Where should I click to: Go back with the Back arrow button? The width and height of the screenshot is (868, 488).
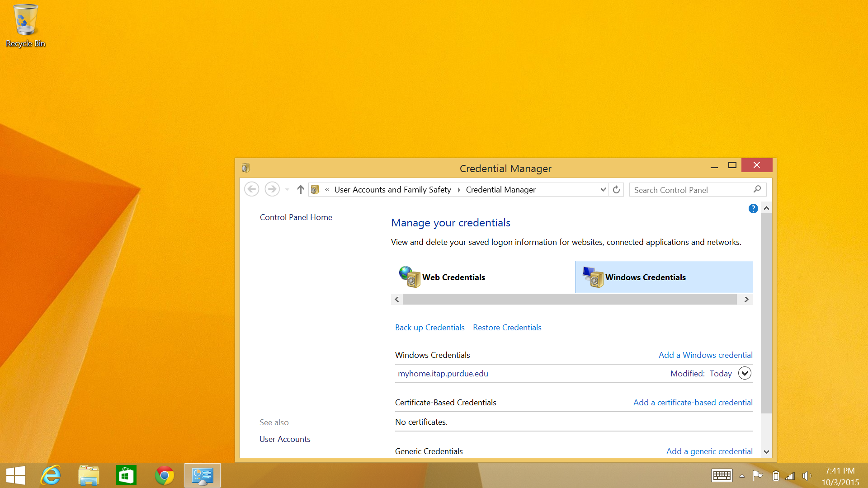(x=252, y=189)
